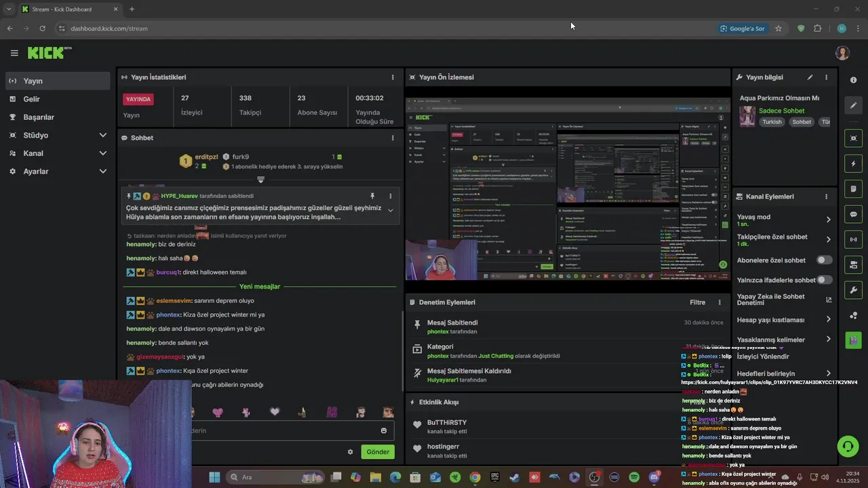
Task: Expand the pinned message chevron
Action: coord(390,211)
